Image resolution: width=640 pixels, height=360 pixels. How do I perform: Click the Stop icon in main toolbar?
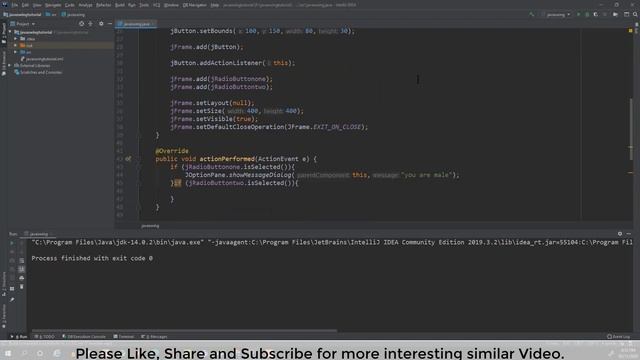pyautogui.click(x=604, y=15)
